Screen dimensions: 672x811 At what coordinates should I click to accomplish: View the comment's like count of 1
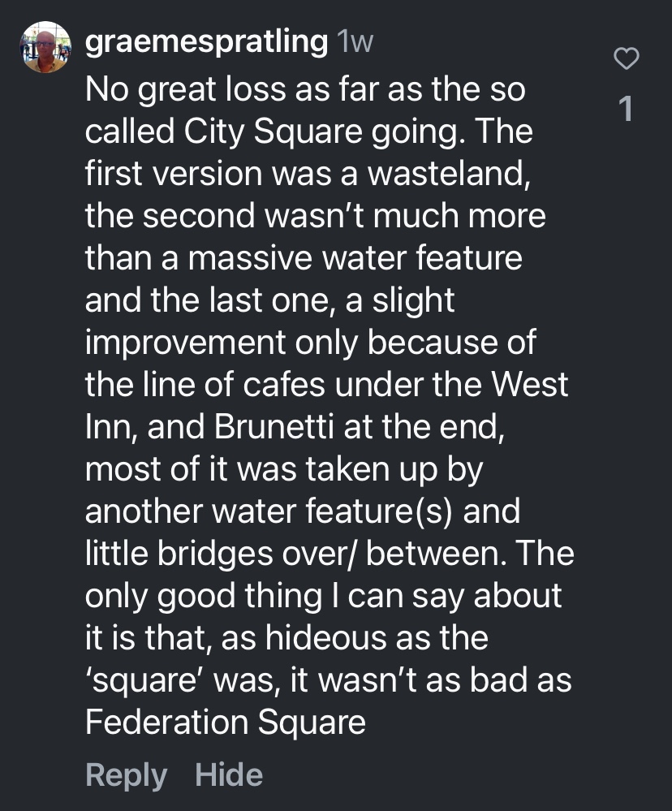(625, 109)
